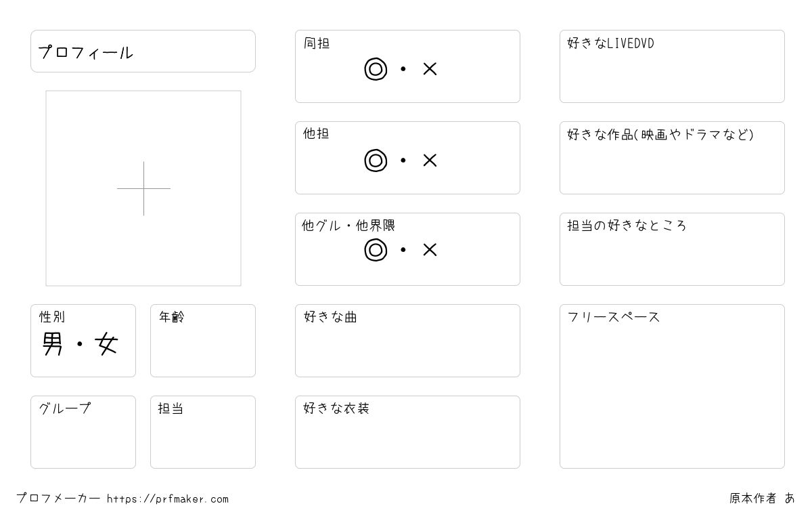Click the グループ box
This screenshot has height=508, width=812.
[x=83, y=432]
